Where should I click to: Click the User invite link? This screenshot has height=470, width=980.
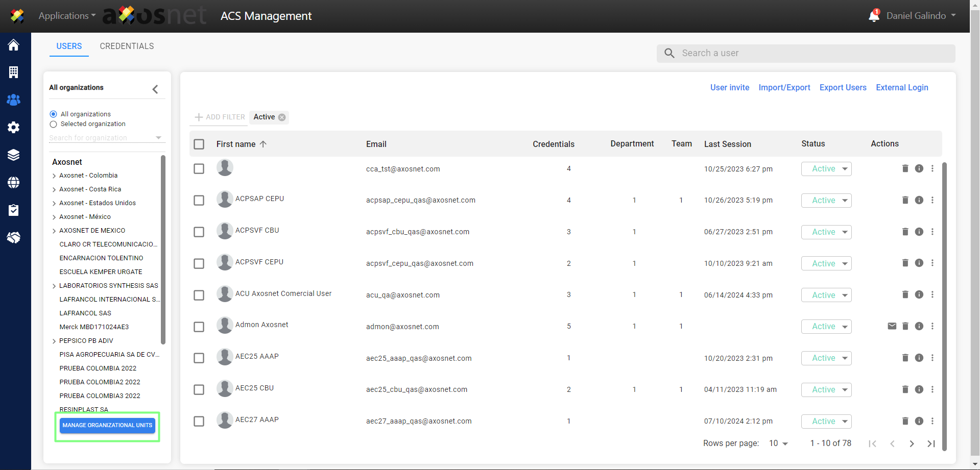tap(729, 87)
